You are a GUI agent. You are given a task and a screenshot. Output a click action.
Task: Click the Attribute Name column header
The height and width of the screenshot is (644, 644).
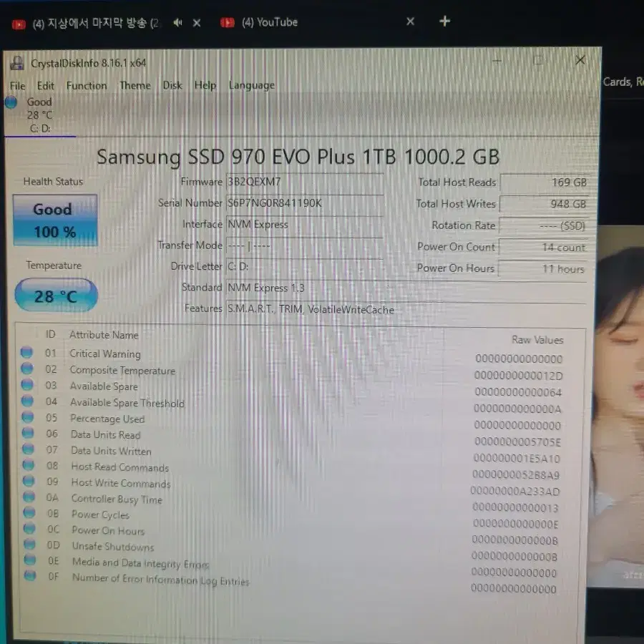104,335
